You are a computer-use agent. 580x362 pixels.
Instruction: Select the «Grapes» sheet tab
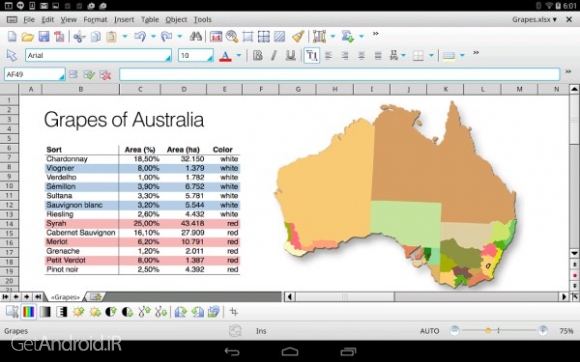coord(65,297)
